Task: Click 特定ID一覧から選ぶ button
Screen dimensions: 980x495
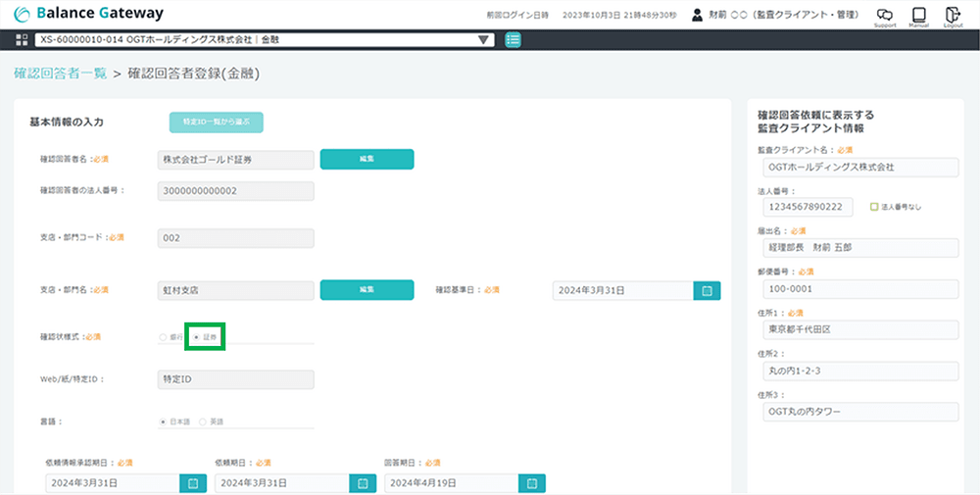Action: click(217, 123)
